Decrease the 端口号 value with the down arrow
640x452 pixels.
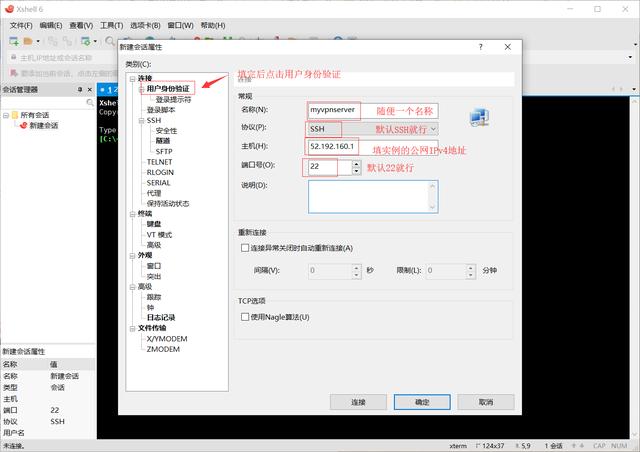point(356,171)
